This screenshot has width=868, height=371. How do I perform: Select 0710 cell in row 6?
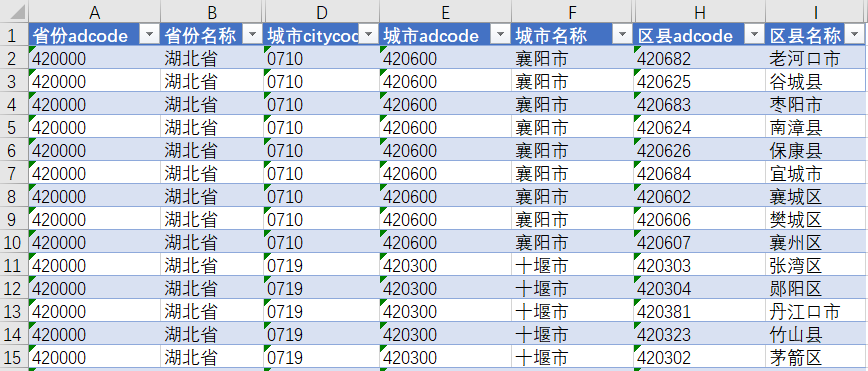pyautogui.click(x=322, y=150)
